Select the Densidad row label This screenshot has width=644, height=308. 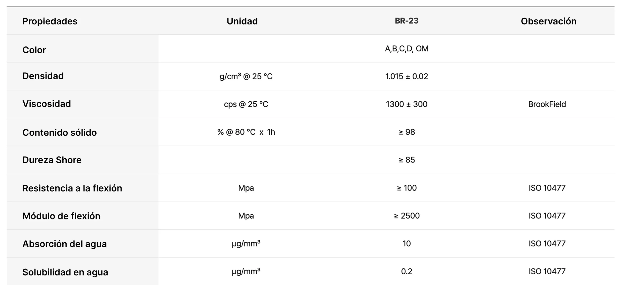[x=43, y=76]
